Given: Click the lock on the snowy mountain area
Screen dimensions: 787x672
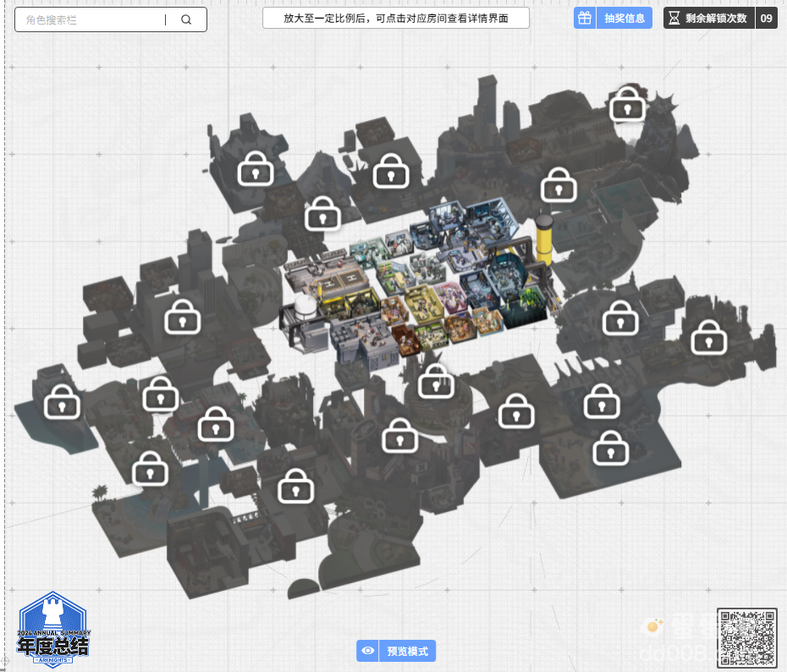Looking at the screenshot, I should pos(256,168).
